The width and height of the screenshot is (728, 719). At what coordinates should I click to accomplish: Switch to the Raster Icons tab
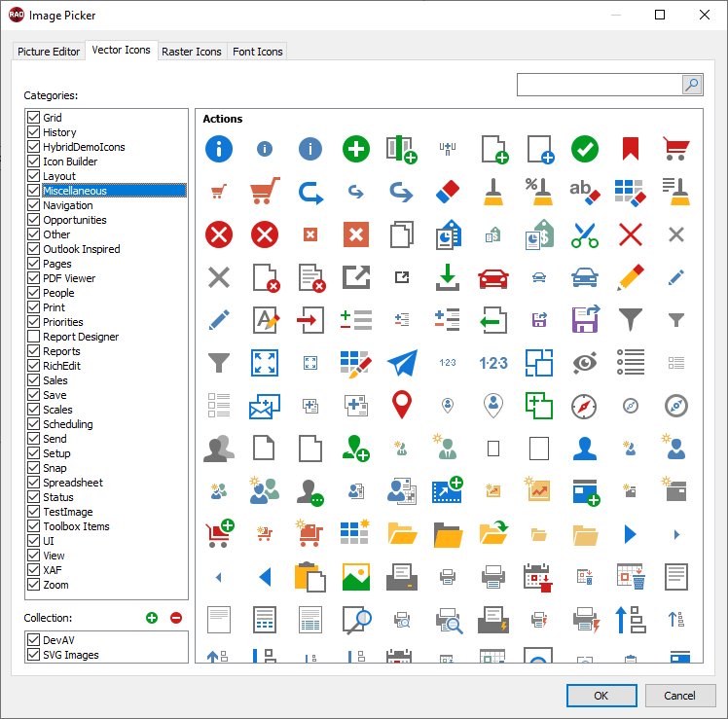(x=191, y=52)
